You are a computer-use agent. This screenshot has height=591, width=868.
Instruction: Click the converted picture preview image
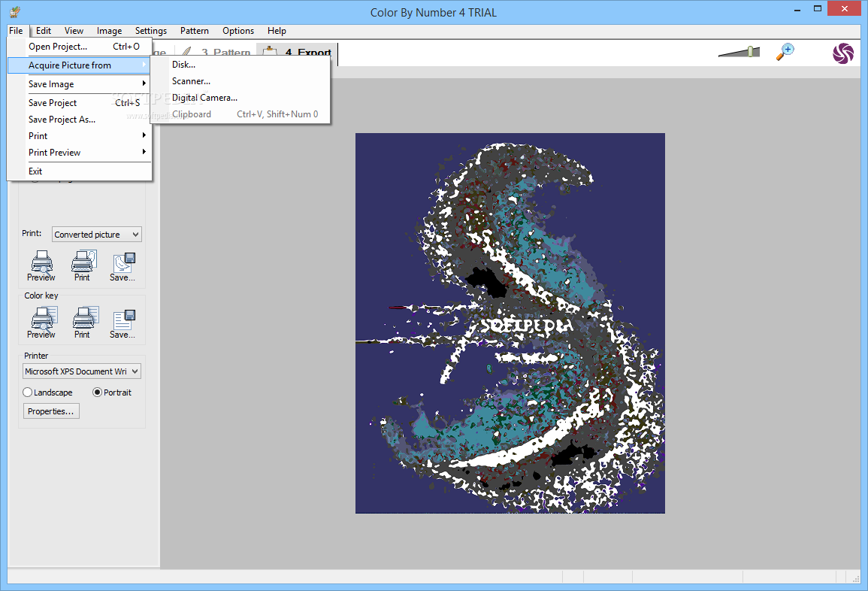tap(510, 323)
